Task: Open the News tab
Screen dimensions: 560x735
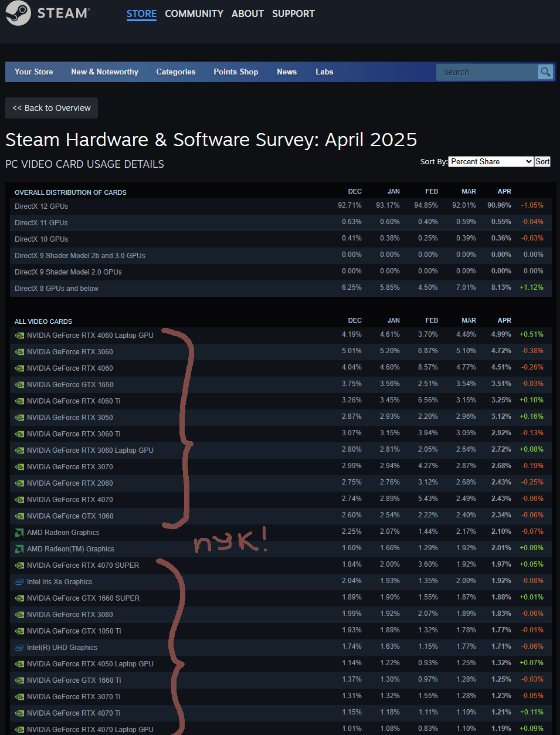Action: [287, 72]
